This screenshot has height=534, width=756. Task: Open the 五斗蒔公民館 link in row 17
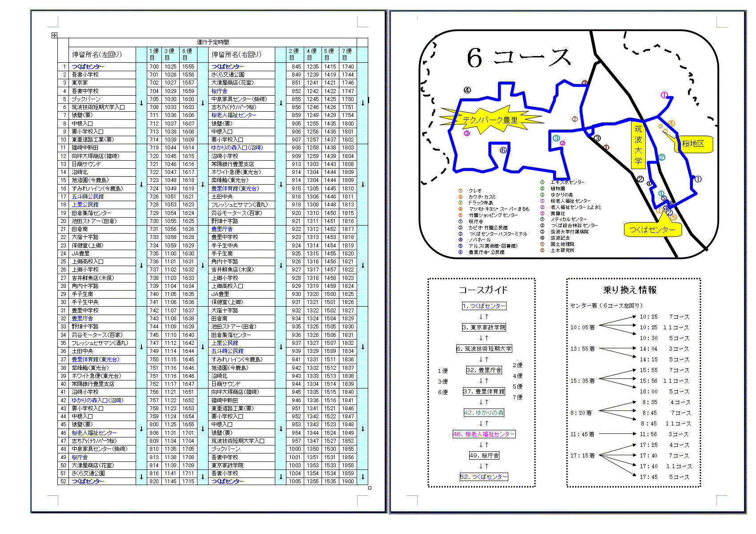(x=88, y=196)
